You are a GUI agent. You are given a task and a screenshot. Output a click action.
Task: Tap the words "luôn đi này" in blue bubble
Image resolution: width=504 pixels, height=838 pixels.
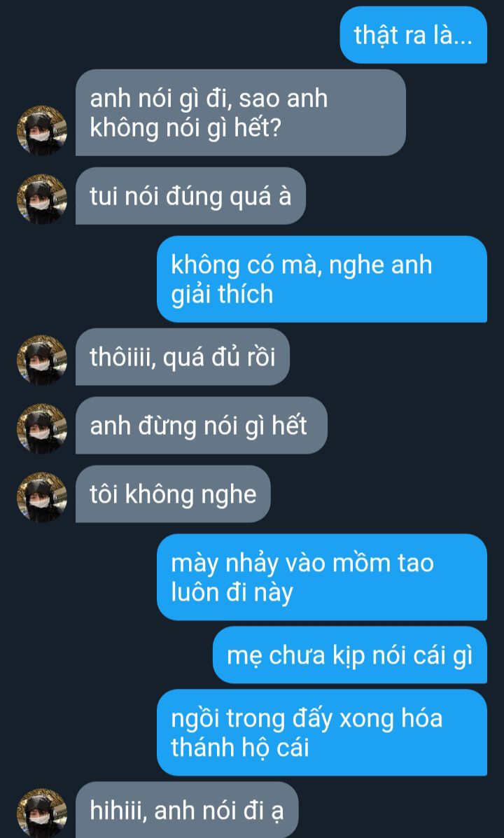tap(232, 593)
